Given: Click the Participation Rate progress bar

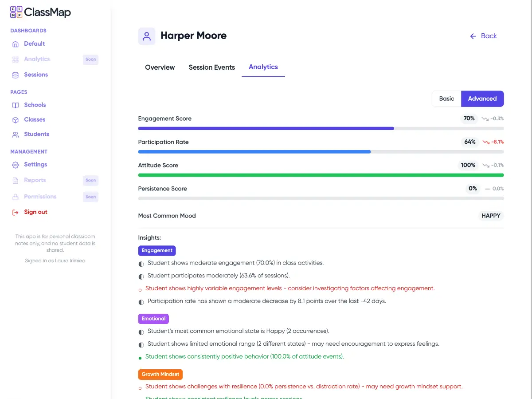Looking at the screenshot, I should (x=321, y=152).
